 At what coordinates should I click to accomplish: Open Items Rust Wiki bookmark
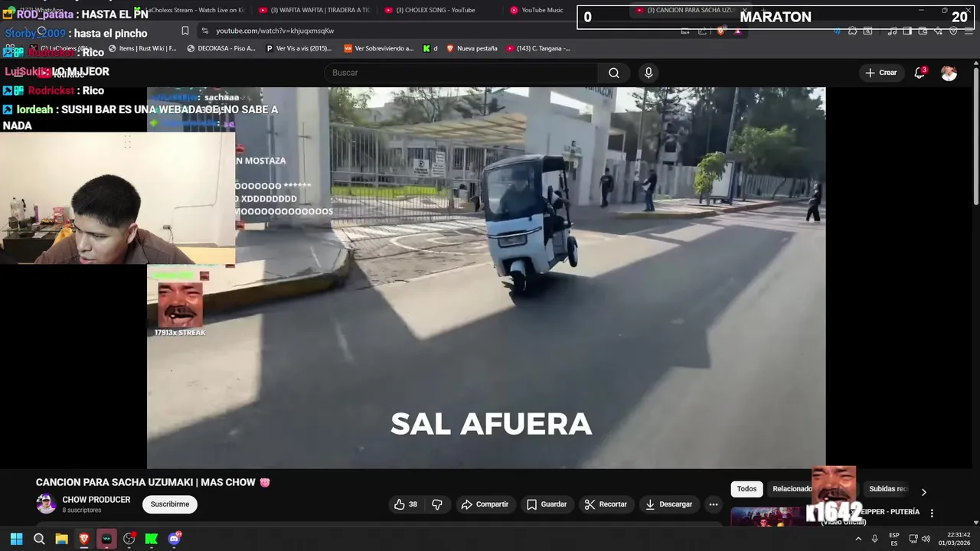(x=142, y=48)
